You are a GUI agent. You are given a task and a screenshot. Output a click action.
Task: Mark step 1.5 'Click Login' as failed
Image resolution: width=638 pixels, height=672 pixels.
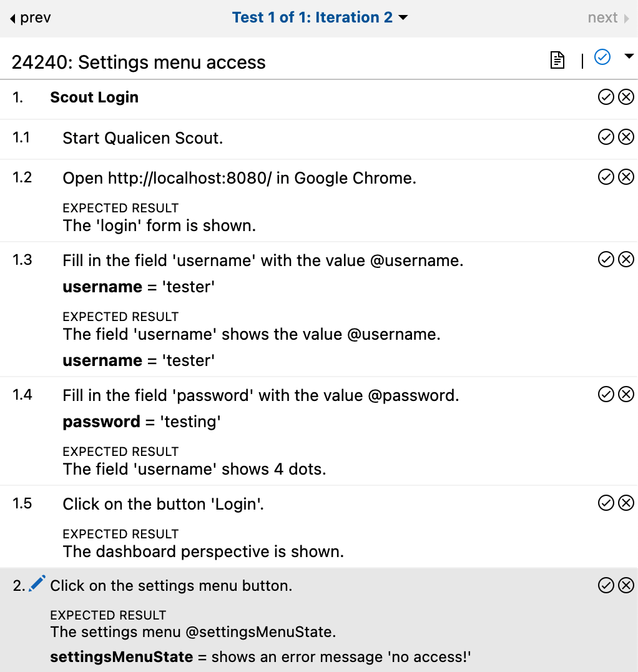pyautogui.click(x=626, y=503)
